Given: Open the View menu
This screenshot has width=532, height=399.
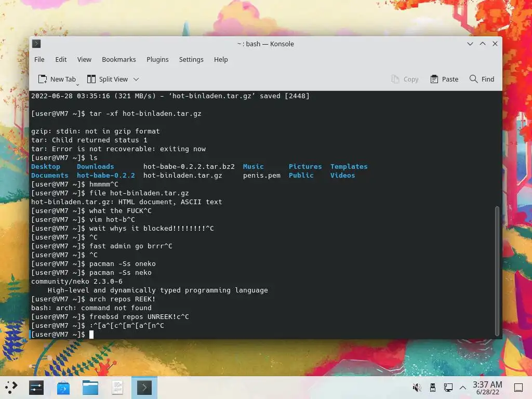Looking at the screenshot, I should [x=84, y=59].
